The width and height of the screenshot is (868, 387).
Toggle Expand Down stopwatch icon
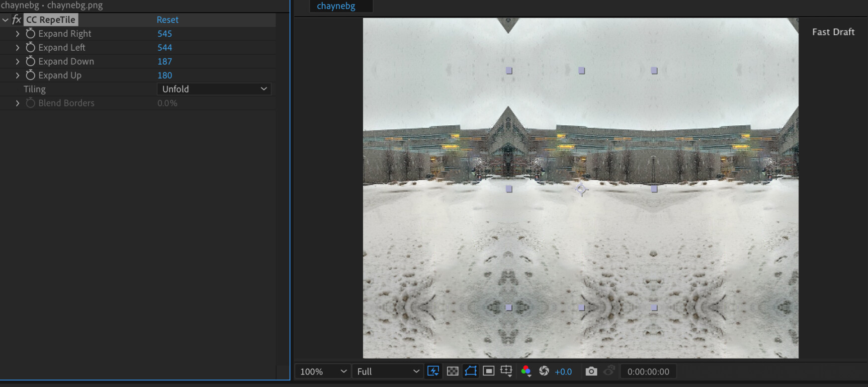pyautogui.click(x=30, y=61)
